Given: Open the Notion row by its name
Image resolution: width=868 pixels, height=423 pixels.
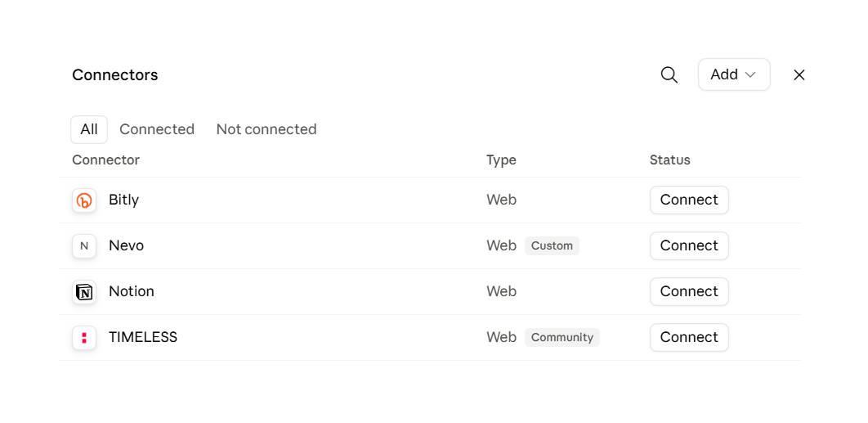Looking at the screenshot, I should 132,291.
